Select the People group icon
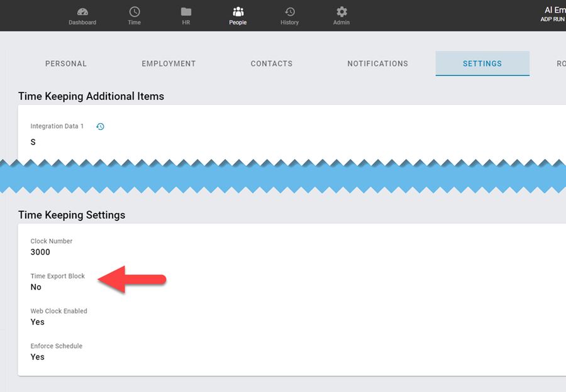This screenshot has width=566, height=392. pyautogui.click(x=238, y=11)
